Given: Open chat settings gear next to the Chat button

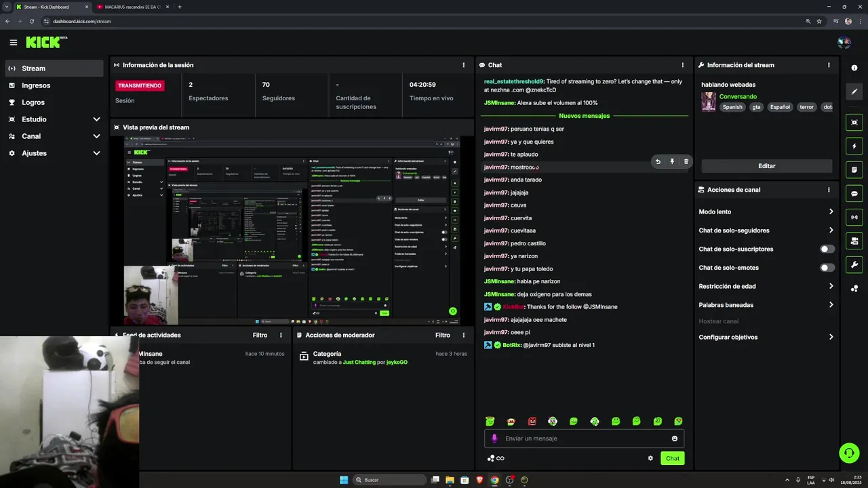Looking at the screenshot, I should point(650,458).
